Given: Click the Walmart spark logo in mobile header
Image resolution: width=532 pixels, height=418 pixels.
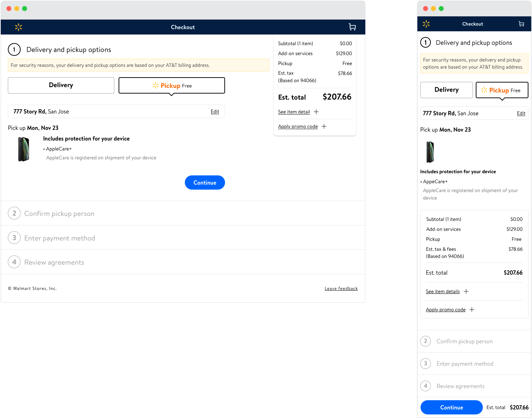Looking at the screenshot, I should pyautogui.click(x=426, y=24).
